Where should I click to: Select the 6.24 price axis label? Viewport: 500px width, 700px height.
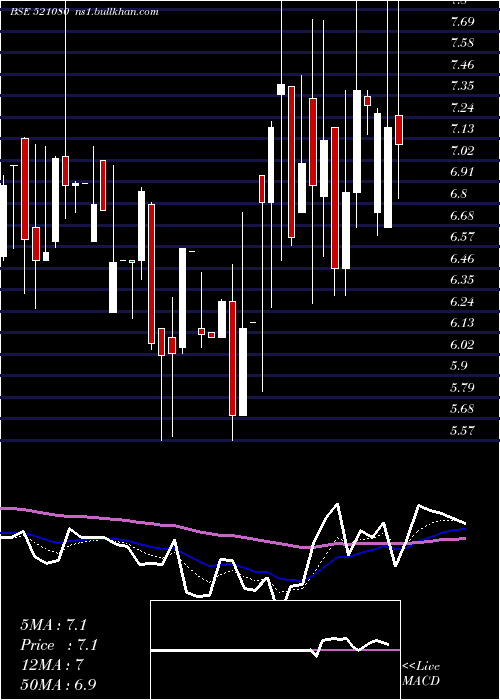(x=462, y=301)
